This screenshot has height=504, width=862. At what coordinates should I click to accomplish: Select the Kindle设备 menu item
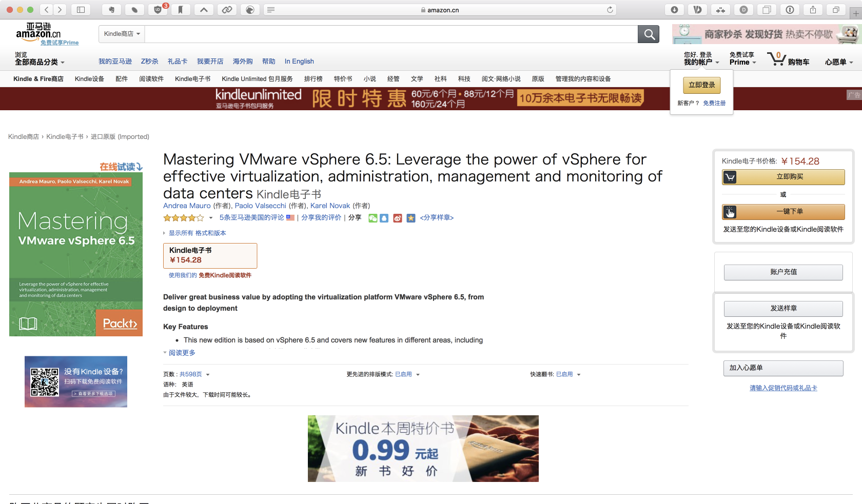[89, 78]
